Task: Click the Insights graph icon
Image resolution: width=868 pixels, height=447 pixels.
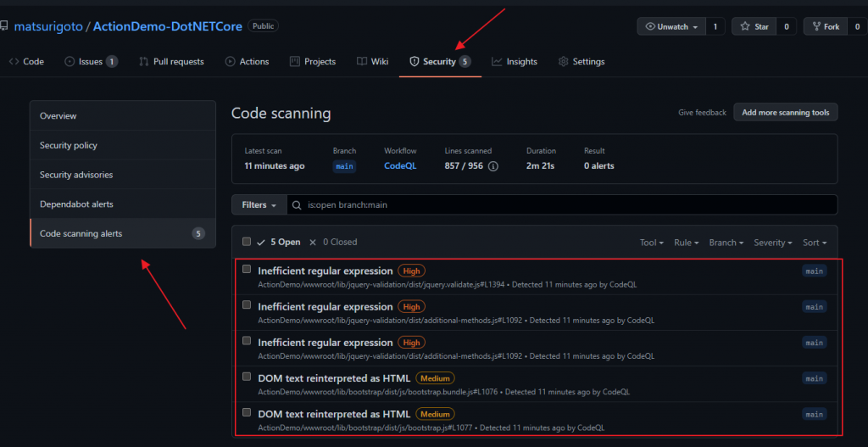Action: coord(497,61)
